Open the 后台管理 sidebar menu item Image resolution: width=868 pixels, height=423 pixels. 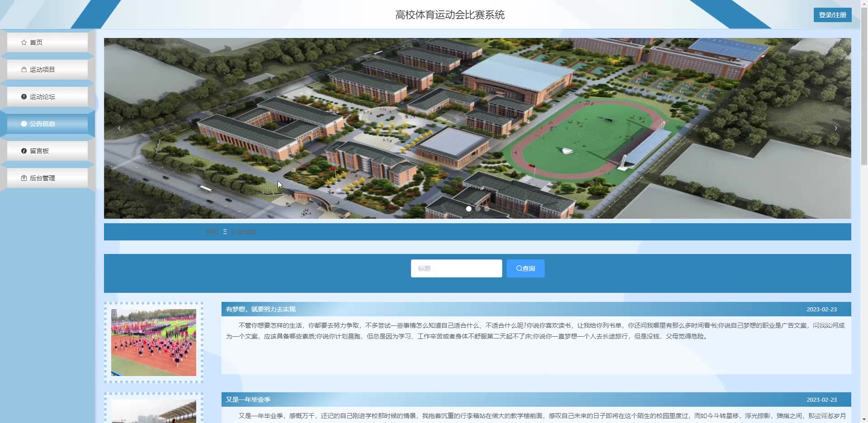pos(47,178)
